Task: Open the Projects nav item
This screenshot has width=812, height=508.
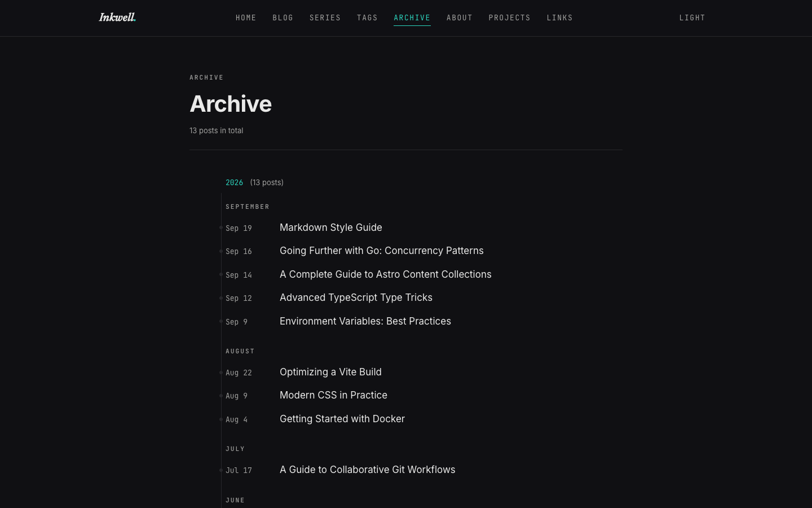Action: click(510, 18)
